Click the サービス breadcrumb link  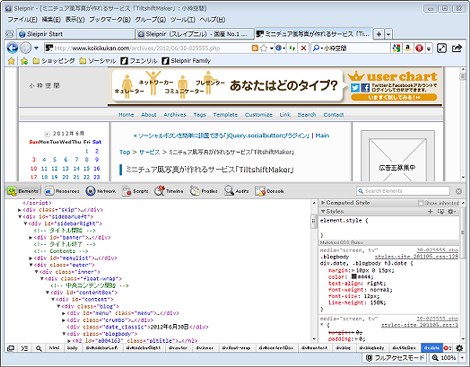pos(149,152)
